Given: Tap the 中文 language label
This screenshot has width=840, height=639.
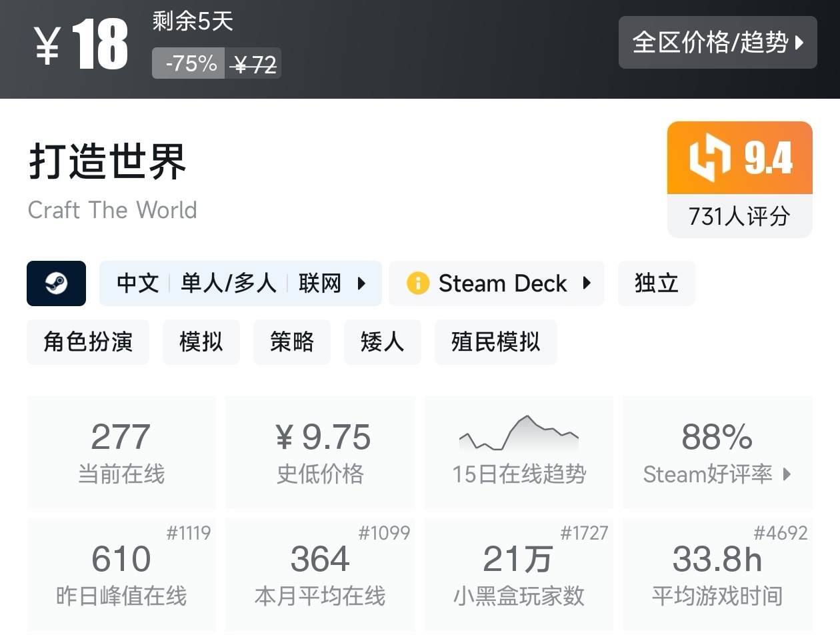Looking at the screenshot, I should coord(138,283).
